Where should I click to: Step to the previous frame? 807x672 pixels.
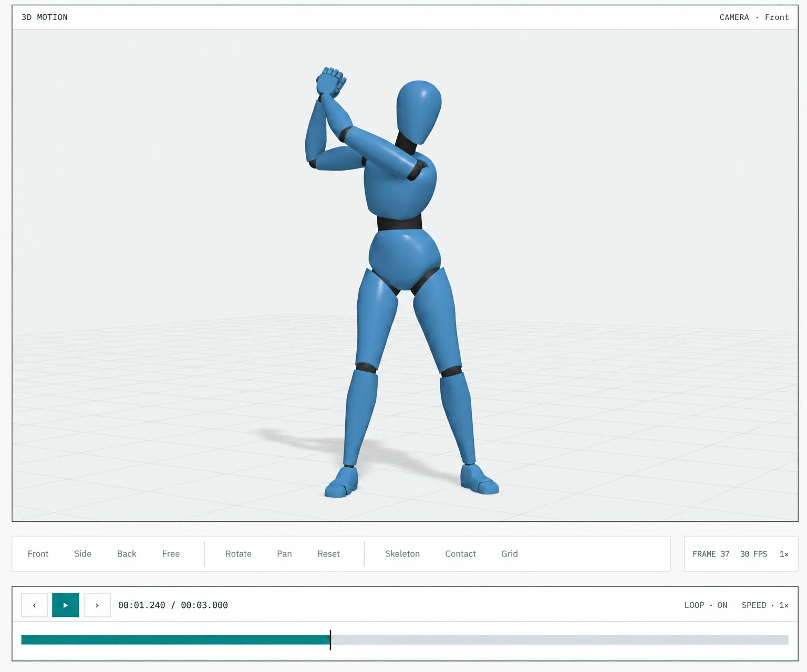click(x=34, y=605)
